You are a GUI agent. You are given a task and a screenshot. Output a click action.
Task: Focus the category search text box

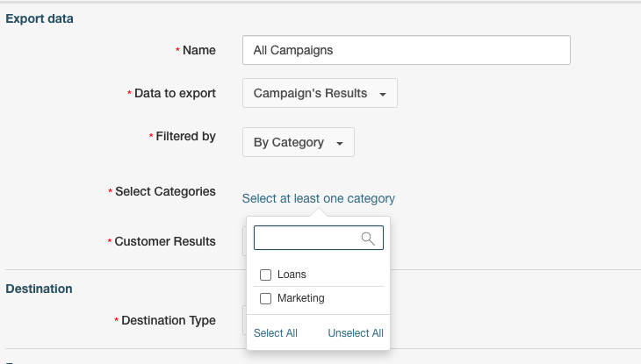[x=319, y=238]
